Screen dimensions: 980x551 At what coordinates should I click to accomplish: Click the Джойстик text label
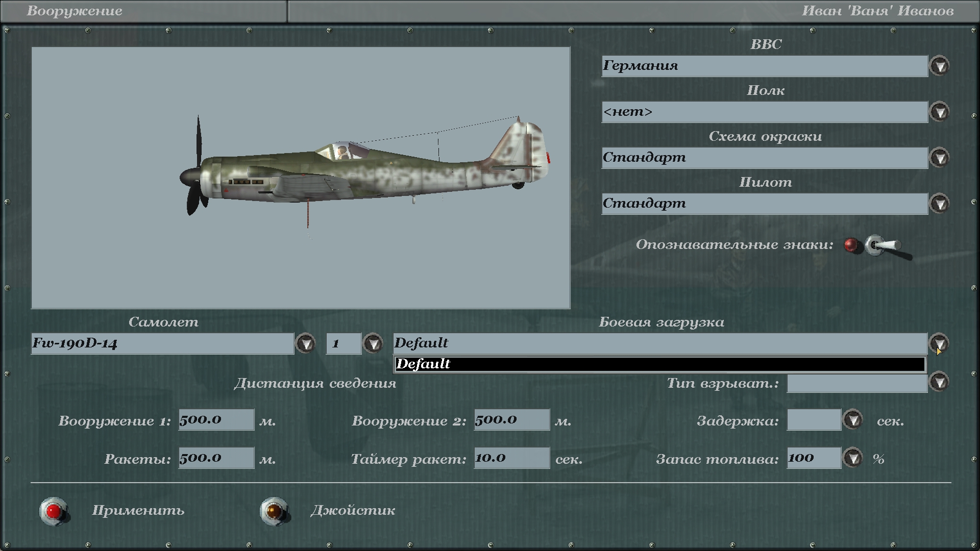coord(353,511)
